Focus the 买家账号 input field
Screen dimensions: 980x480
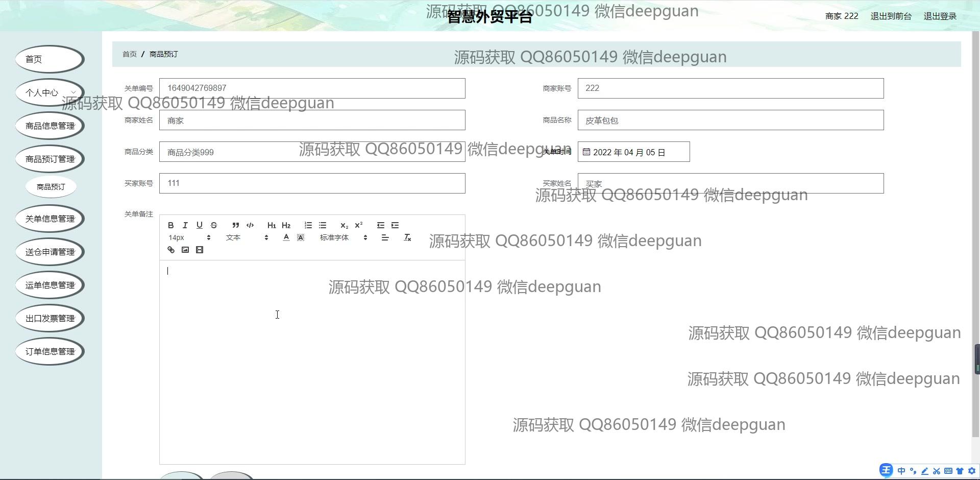[312, 183]
